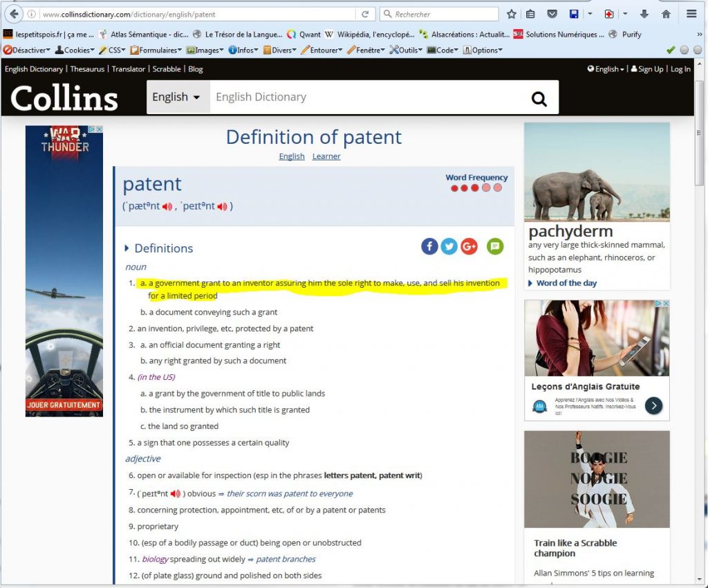The image size is (708, 588).
Task: Open the Thesaurus tab in top navigation
Action: (x=87, y=69)
